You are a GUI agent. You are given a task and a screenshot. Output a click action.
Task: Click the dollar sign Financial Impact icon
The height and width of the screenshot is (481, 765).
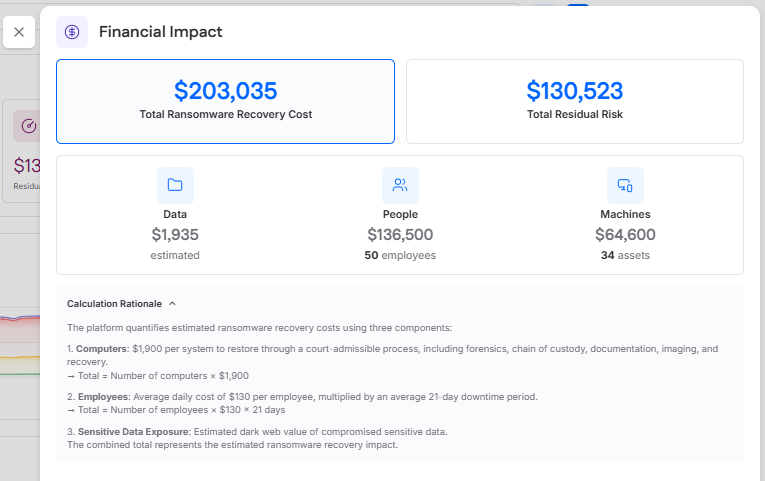click(x=72, y=32)
